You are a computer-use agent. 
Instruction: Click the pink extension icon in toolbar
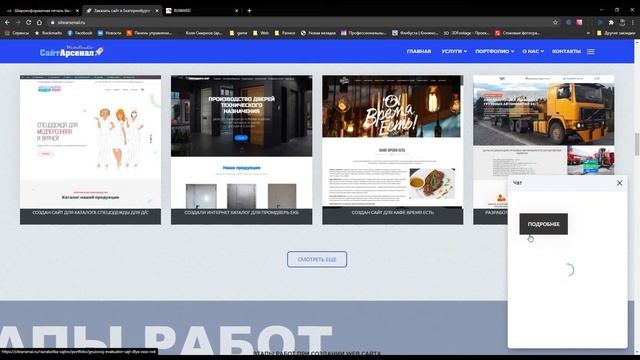[x=579, y=22]
